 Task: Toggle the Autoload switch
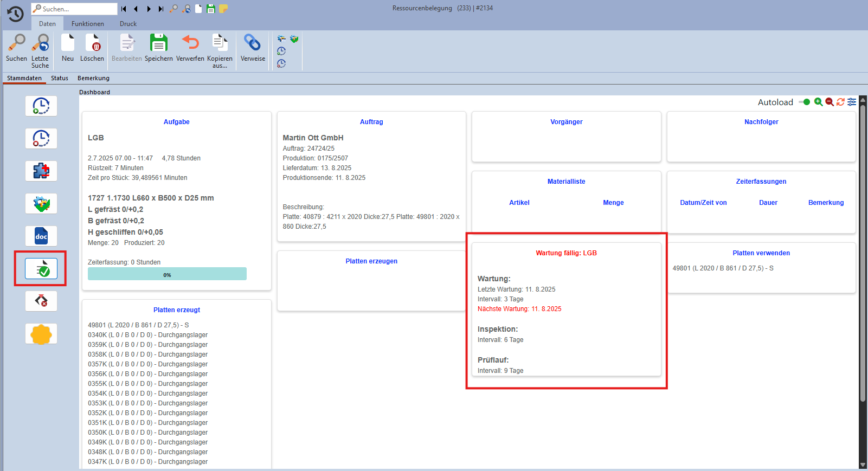pos(805,102)
